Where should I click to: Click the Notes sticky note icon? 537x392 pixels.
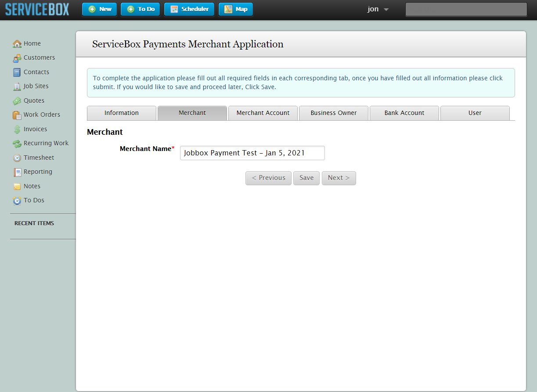click(x=17, y=187)
